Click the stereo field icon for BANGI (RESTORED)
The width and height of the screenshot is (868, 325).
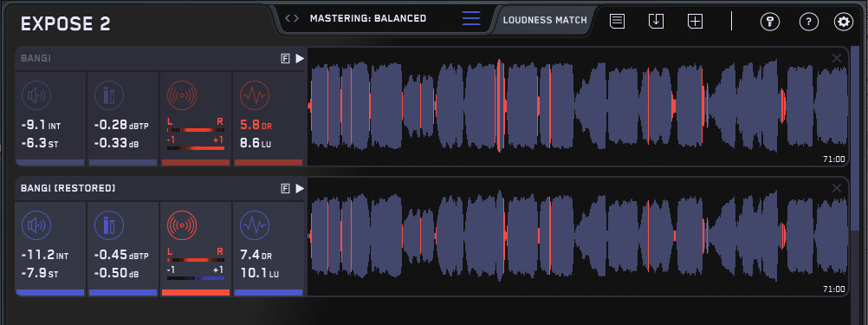tap(182, 226)
